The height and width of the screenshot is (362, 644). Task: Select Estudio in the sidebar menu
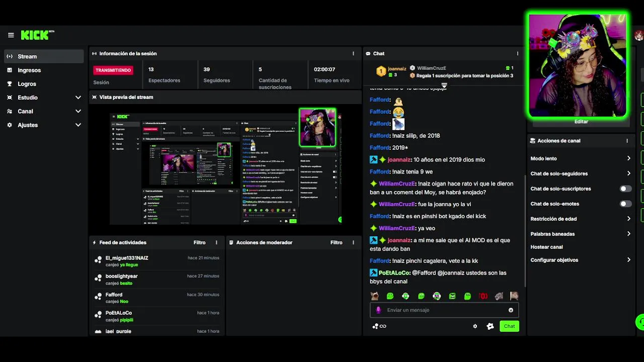[28, 98]
